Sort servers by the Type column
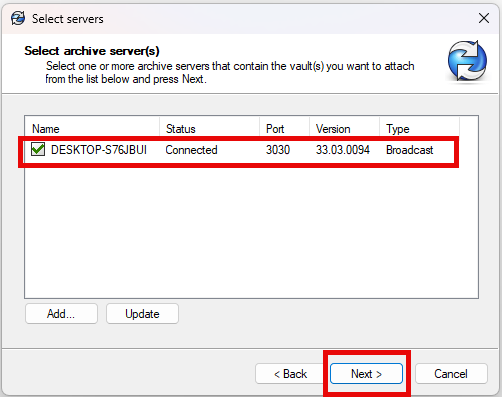This screenshot has height=397, width=502. (419, 129)
